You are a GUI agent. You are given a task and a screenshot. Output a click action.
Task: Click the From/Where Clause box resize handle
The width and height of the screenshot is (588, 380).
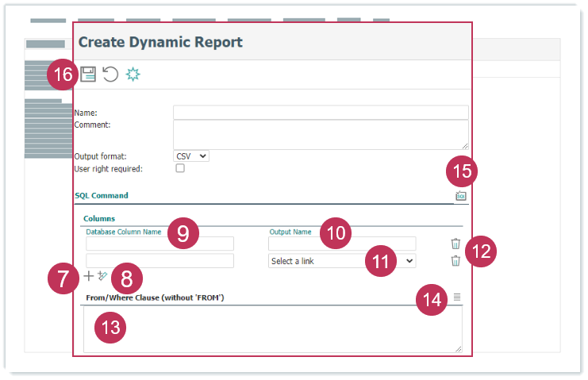click(x=458, y=348)
